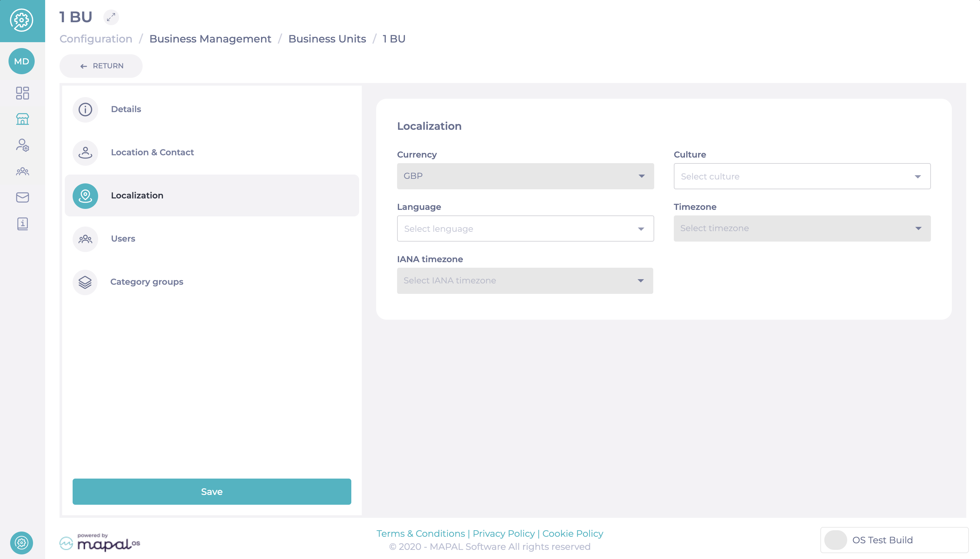
Task: Click the bottom settings gear sidebar icon
Action: [22, 543]
